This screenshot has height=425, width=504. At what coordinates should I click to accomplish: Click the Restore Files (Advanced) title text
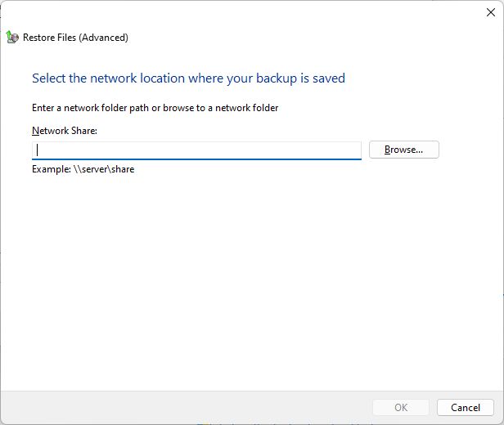point(75,38)
